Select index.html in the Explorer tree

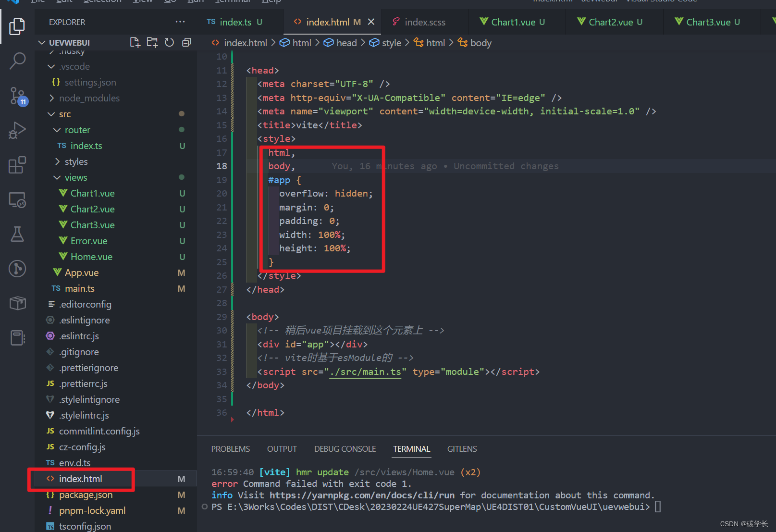click(x=116, y=479)
